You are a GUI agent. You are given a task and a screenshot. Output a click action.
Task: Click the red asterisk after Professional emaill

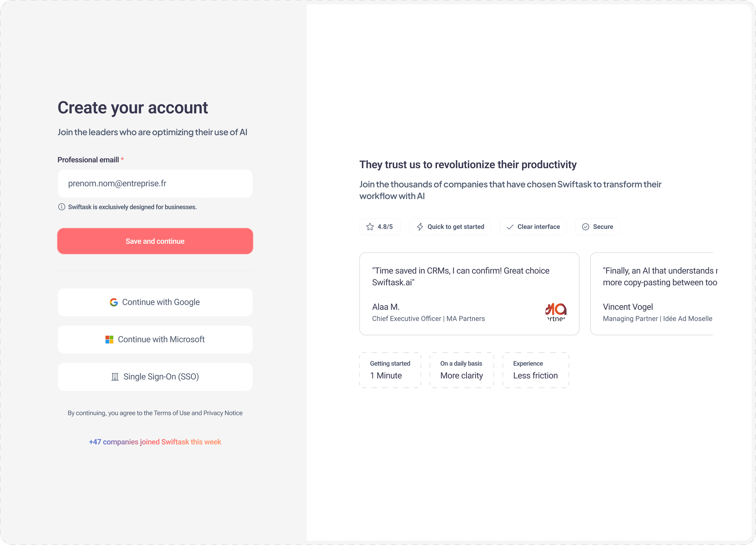(x=122, y=159)
